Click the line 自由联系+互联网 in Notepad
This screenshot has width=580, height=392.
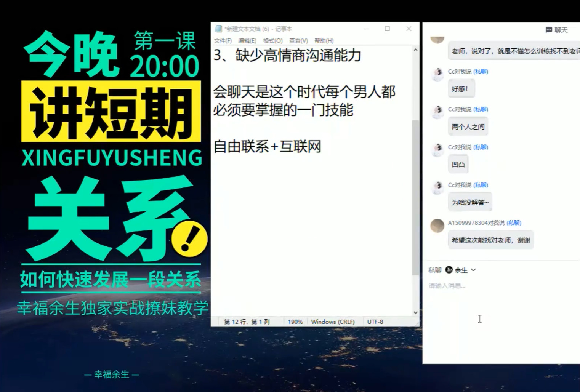[267, 147]
